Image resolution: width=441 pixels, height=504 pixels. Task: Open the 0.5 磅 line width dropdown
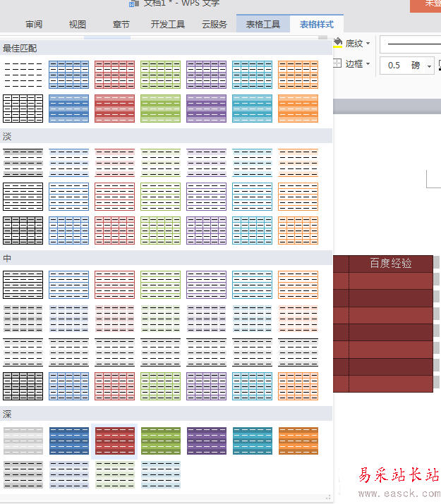pos(429,66)
